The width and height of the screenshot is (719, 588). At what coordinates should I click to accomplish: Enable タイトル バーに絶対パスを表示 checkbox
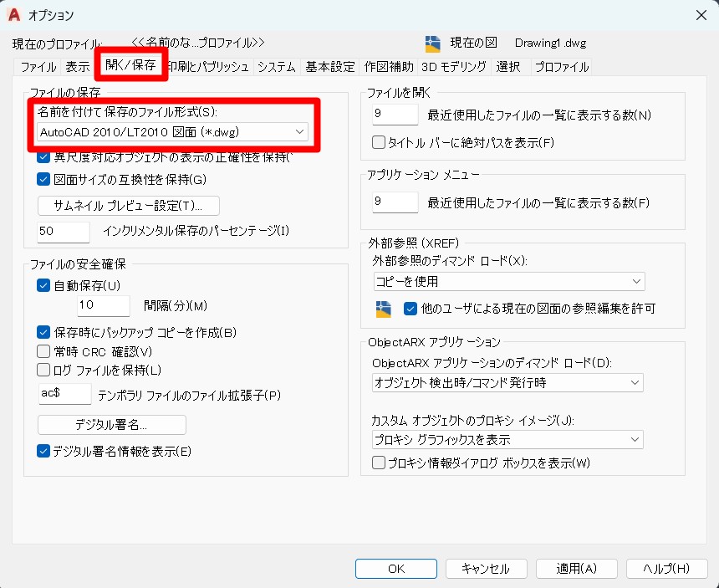click(379, 142)
